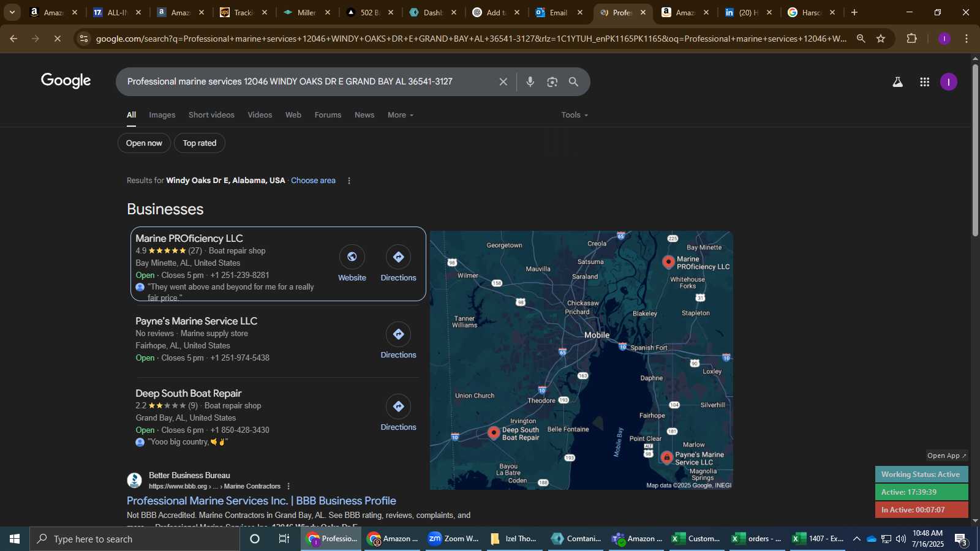Open Google account avatar on results page

pyautogui.click(x=949, y=82)
